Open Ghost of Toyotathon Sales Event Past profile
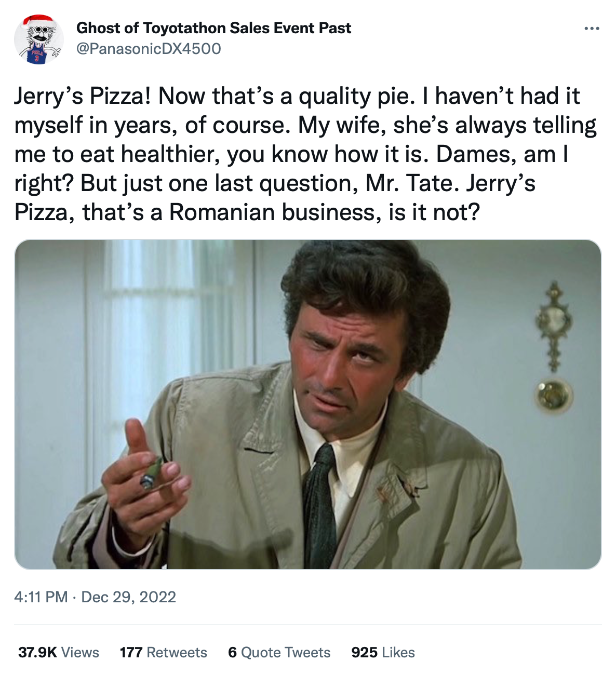The width and height of the screenshot is (616, 675). click(x=213, y=28)
